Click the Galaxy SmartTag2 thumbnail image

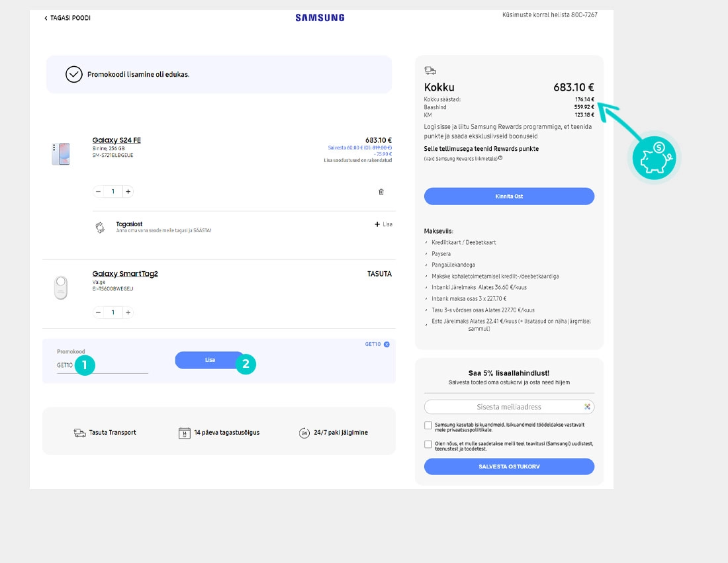[61, 287]
